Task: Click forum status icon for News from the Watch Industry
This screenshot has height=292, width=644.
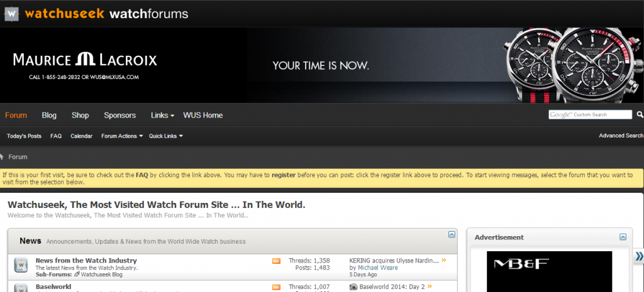Action: [x=21, y=264]
